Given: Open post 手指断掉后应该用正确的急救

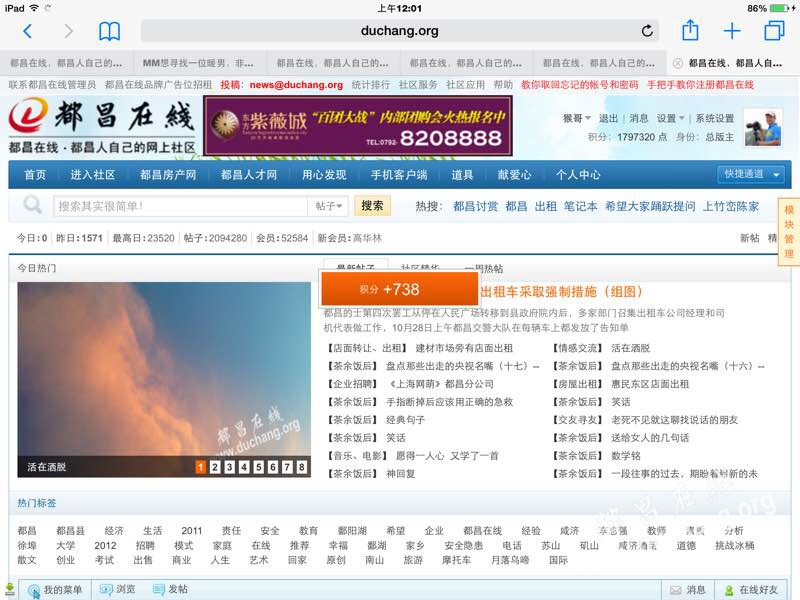Looking at the screenshot, I should tap(449, 402).
